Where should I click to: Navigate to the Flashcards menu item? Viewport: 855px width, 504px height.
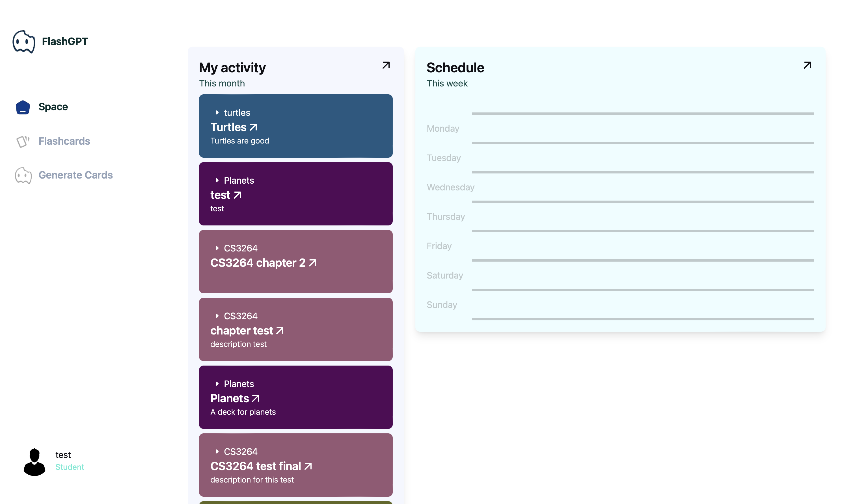[64, 141]
